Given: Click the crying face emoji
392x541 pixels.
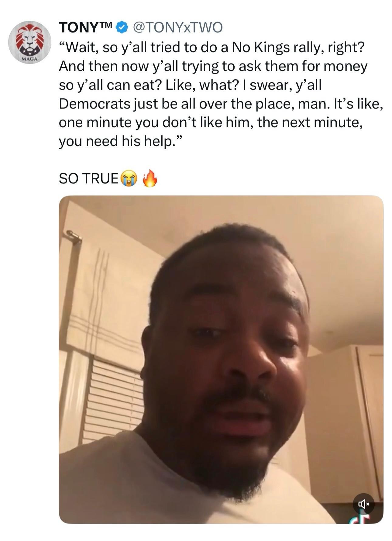Looking at the screenshot, I should [x=129, y=179].
